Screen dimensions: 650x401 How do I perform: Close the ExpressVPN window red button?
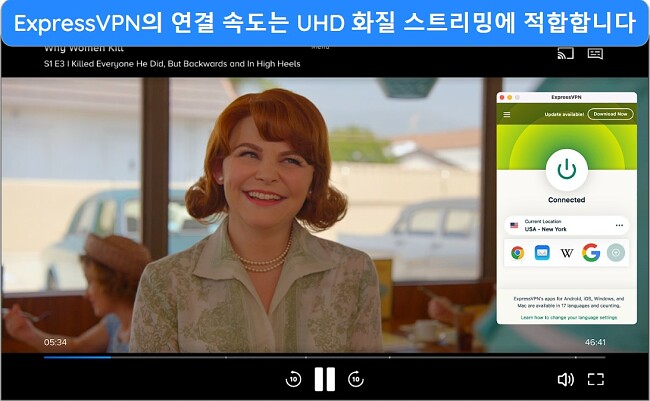click(x=502, y=97)
